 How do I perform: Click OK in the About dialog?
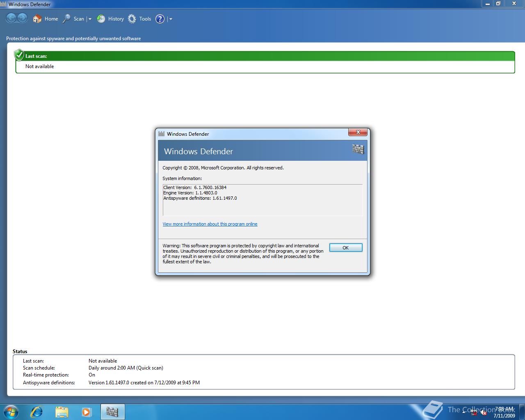(346, 248)
